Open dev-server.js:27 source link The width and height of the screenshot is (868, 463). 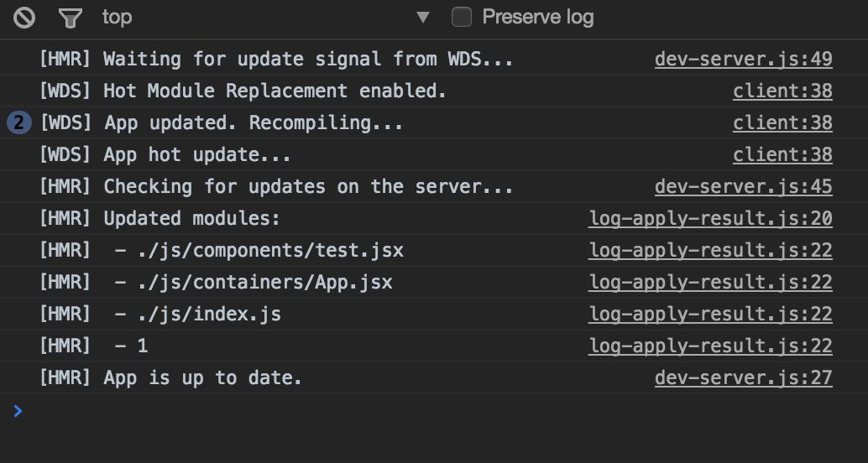744,377
